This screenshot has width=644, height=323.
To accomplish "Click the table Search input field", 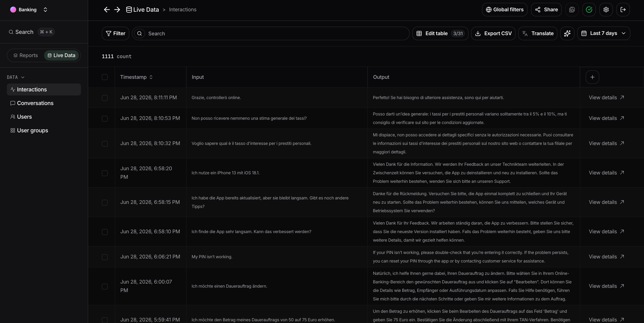I will tap(271, 33).
